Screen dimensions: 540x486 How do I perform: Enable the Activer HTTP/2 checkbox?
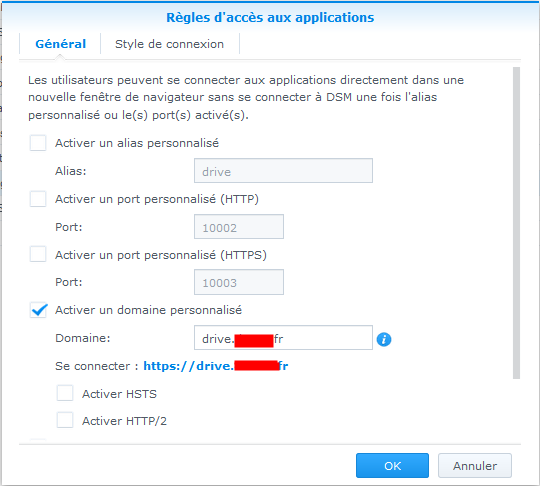65,420
